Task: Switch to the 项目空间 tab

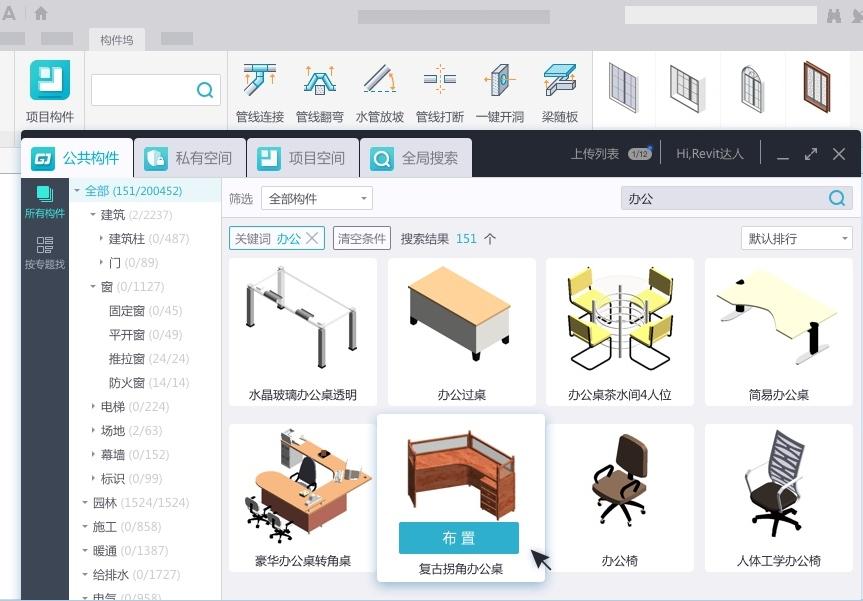Action: (303, 158)
